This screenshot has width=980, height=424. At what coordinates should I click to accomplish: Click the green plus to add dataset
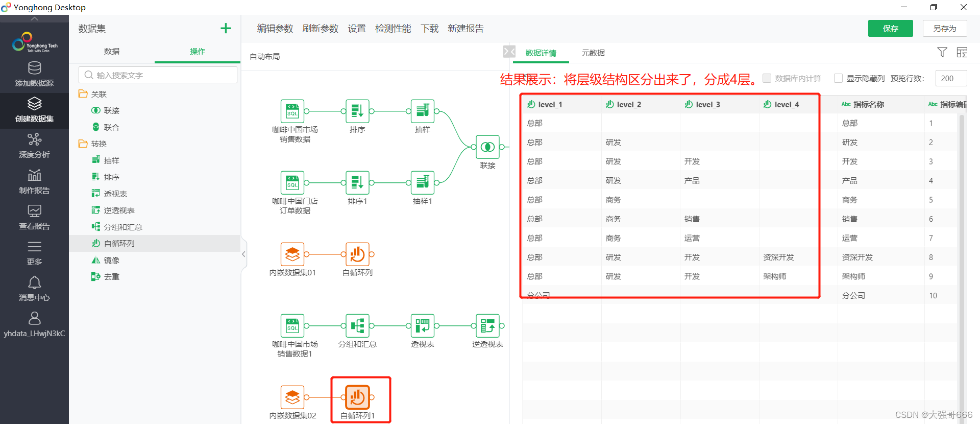[x=226, y=29]
